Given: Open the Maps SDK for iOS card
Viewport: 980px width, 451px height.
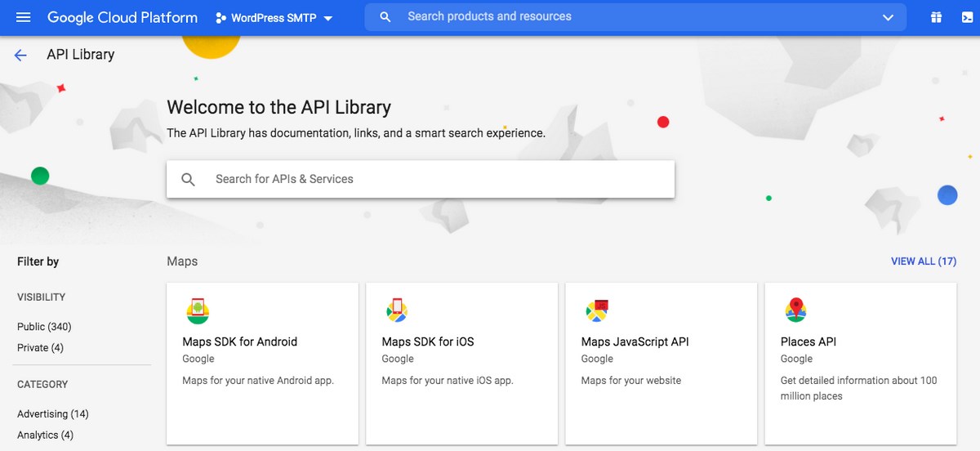Looking at the screenshot, I should pos(461,364).
